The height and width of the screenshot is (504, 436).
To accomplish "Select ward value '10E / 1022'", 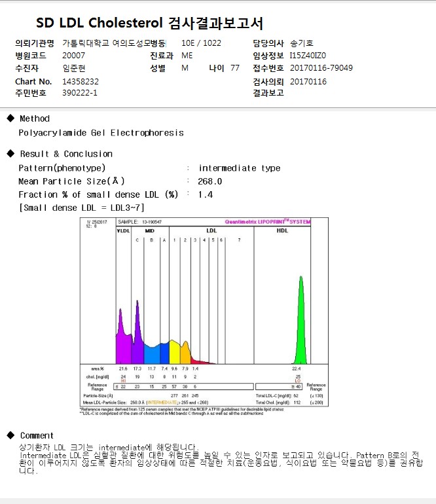I will click(x=201, y=43).
